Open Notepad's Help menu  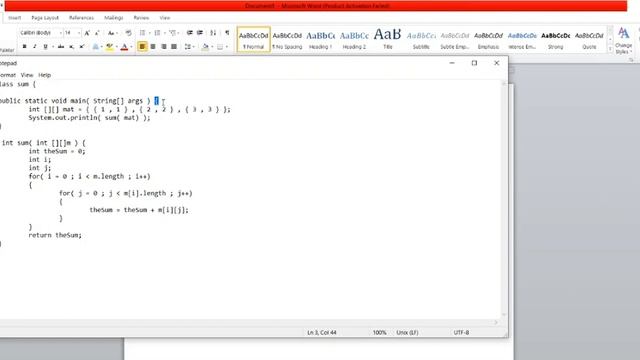(x=44, y=75)
